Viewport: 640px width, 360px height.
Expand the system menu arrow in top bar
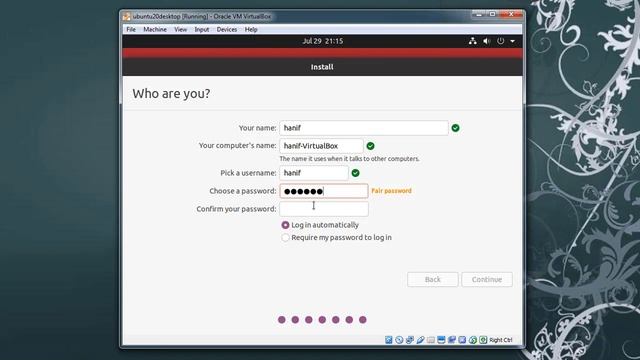(x=512, y=41)
